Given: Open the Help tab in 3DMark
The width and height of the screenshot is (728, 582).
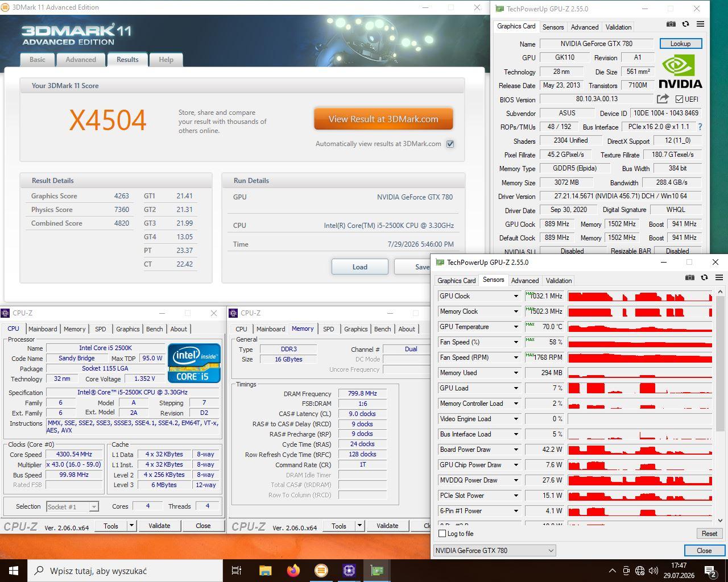Looking at the screenshot, I should pyautogui.click(x=166, y=60).
